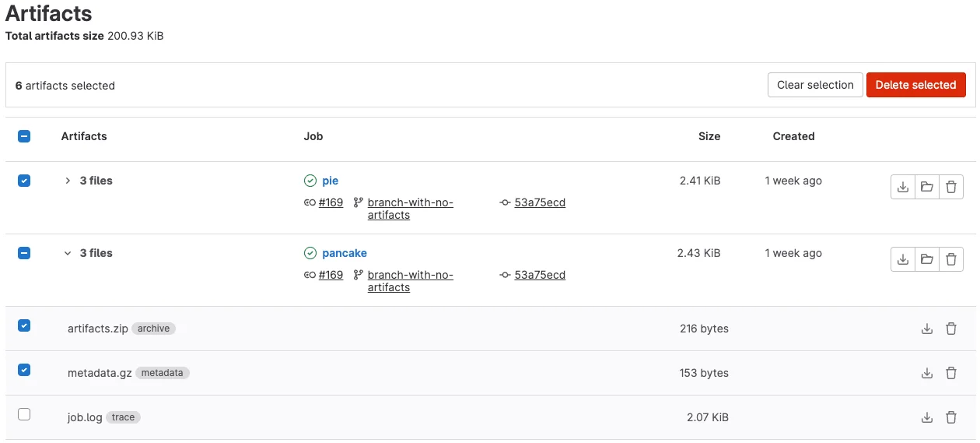
Task: Browse artifacts folder for pie job
Action: [x=926, y=187]
